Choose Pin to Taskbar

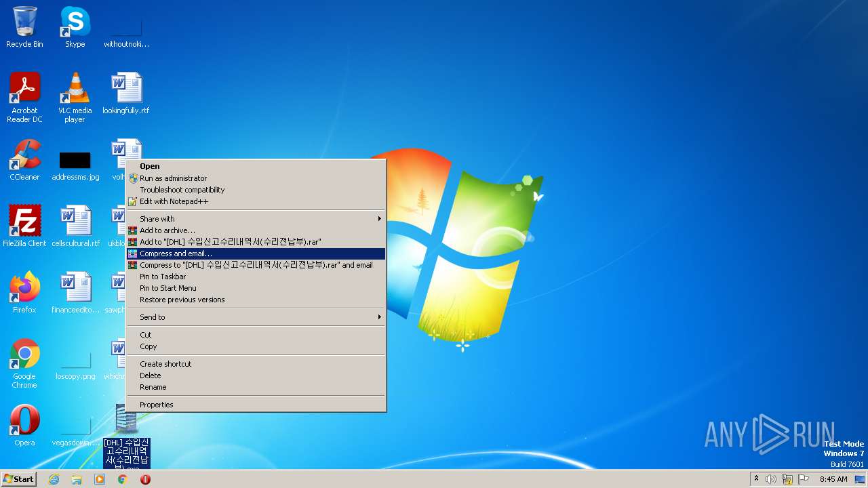point(256,277)
